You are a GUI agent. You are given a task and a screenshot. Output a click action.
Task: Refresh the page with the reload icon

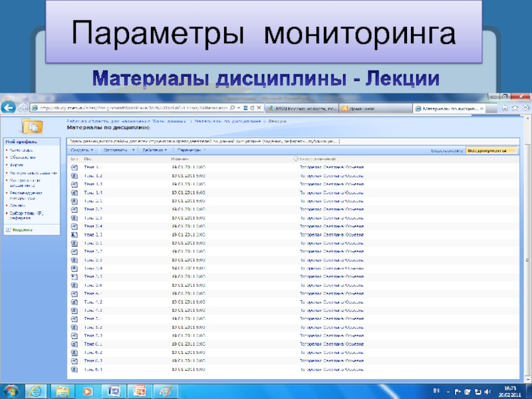click(252, 108)
